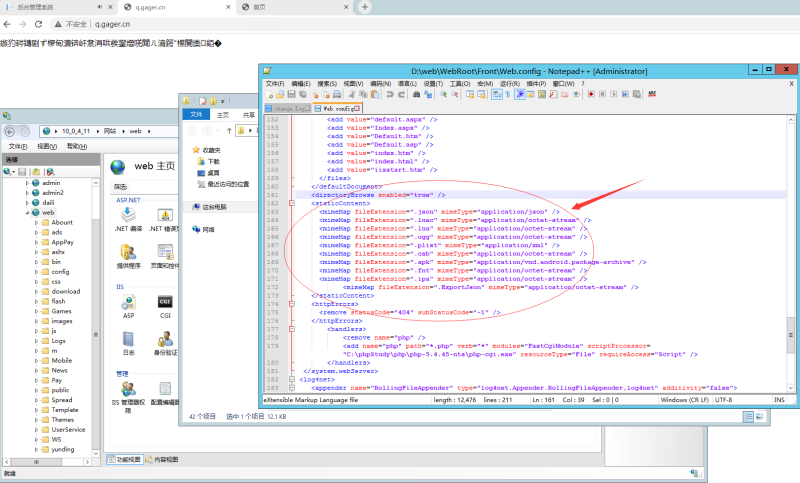Open the 语言(L) menu in Notepad++
Image resolution: width=800 pixels, height=483 pixels.
(x=407, y=84)
